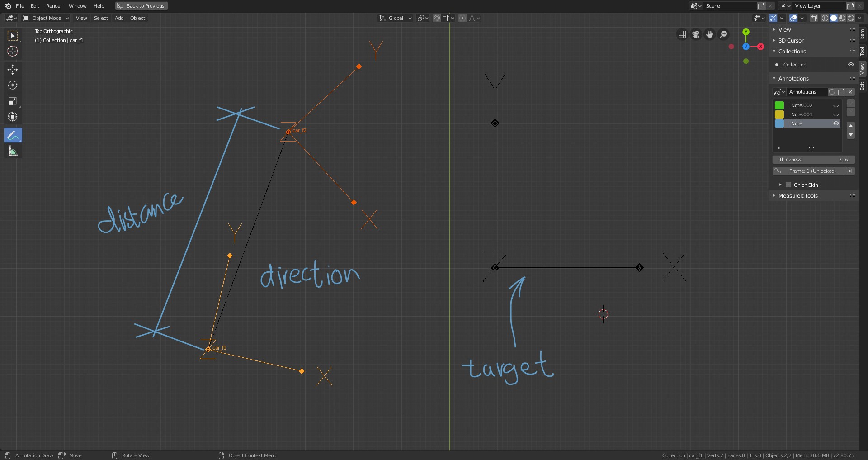This screenshot has height=460, width=868.
Task: Click the Back to Previous button
Action: pos(141,6)
